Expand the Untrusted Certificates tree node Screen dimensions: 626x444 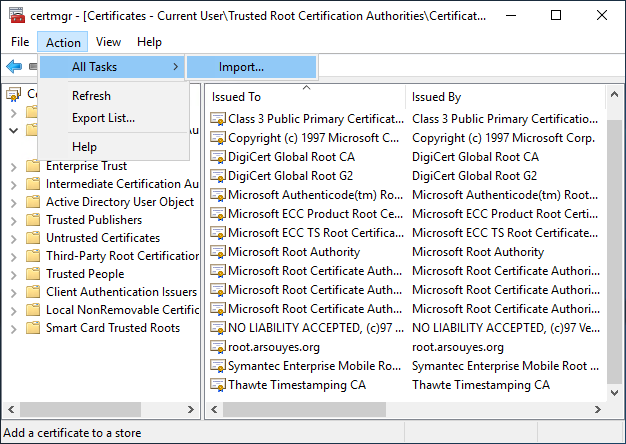click(14, 239)
